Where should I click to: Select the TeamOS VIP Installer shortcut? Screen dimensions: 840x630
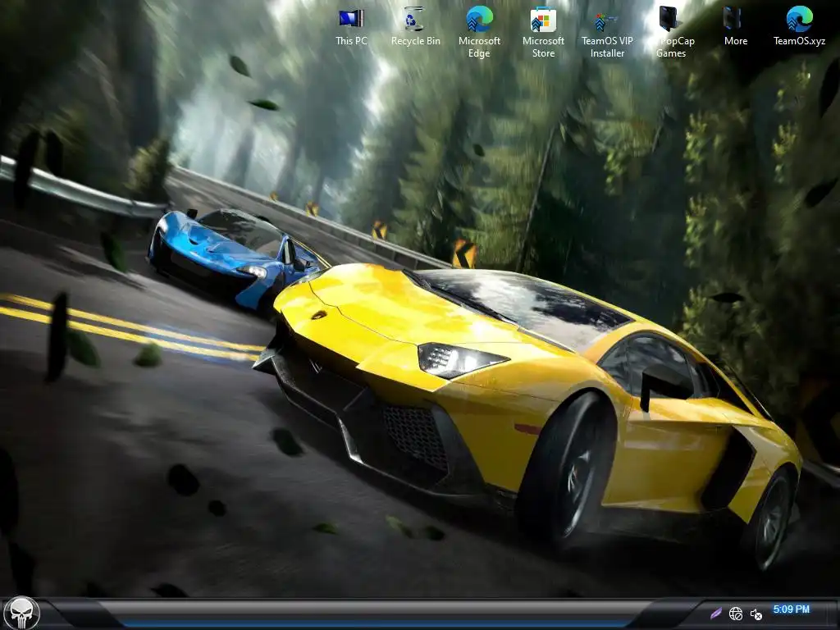point(607,32)
